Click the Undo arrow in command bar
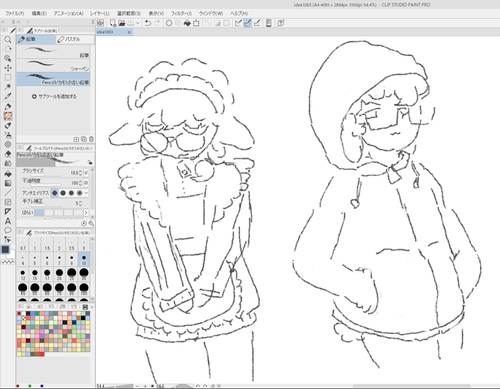The width and height of the screenshot is (500, 389). pyautogui.click(x=148, y=23)
